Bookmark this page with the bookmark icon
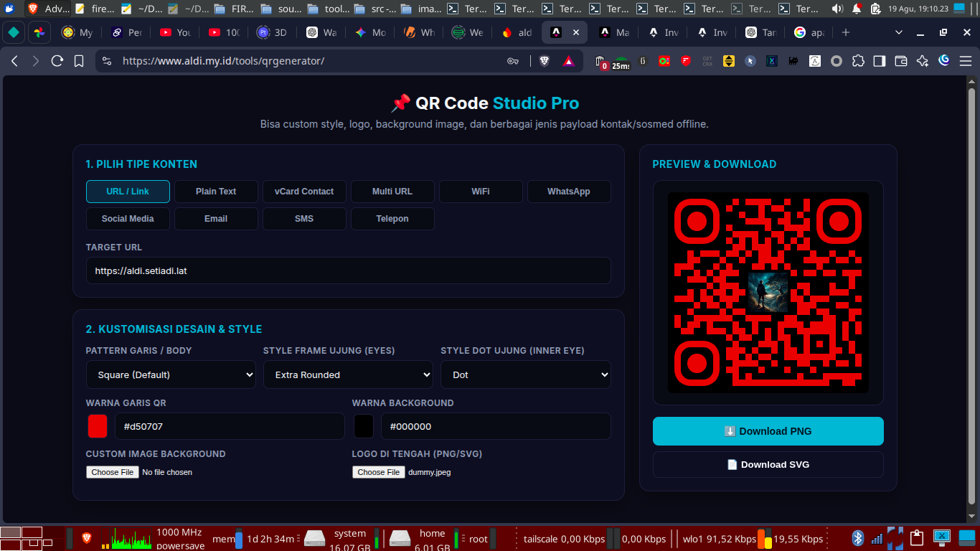The height and width of the screenshot is (551, 980). (x=79, y=61)
